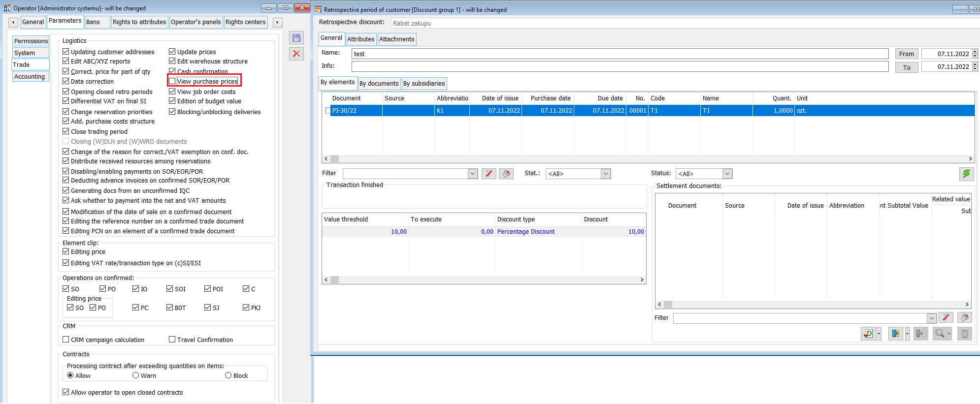980x404 pixels.
Task: Click the trash bin delete icon
Action: pos(964,334)
